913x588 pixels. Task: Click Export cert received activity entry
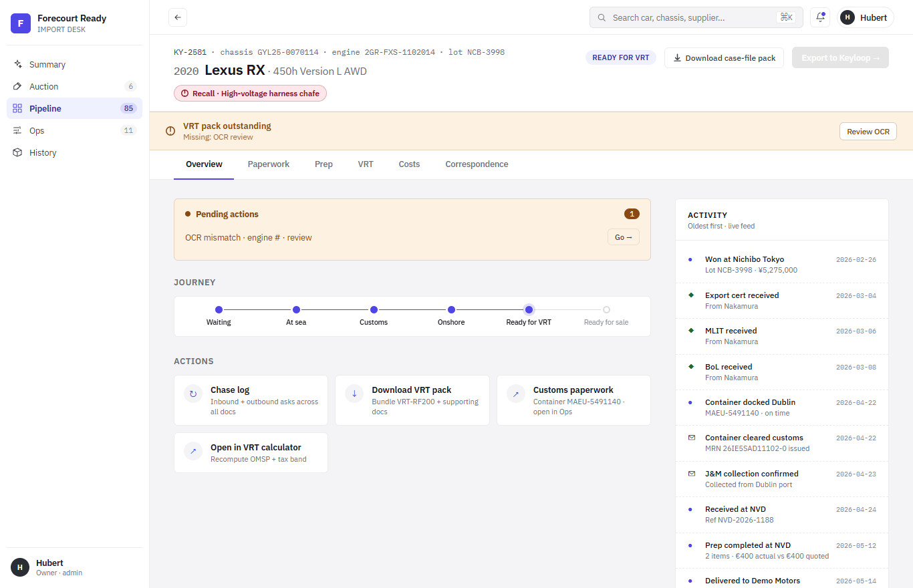[x=782, y=301]
